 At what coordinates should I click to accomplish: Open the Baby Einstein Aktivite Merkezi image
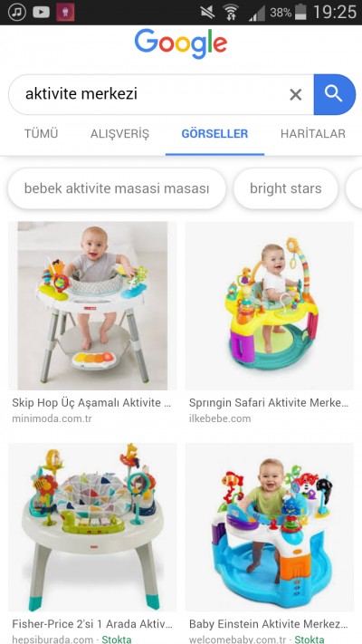pos(270,527)
